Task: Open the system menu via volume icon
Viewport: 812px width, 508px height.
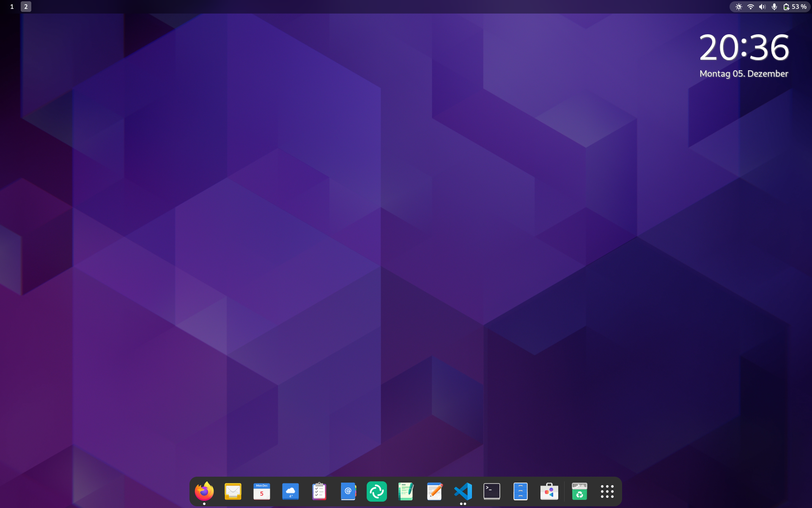Action: click(x=762, y=7)
